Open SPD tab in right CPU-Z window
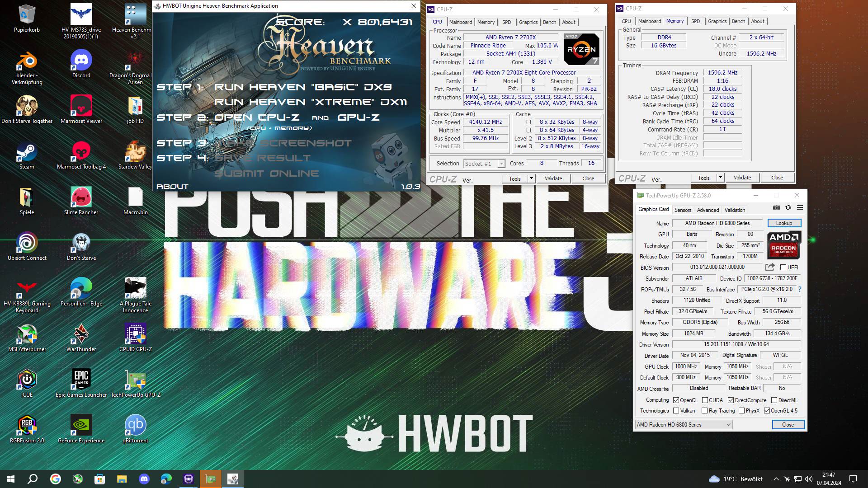 [x=695, y=21]
